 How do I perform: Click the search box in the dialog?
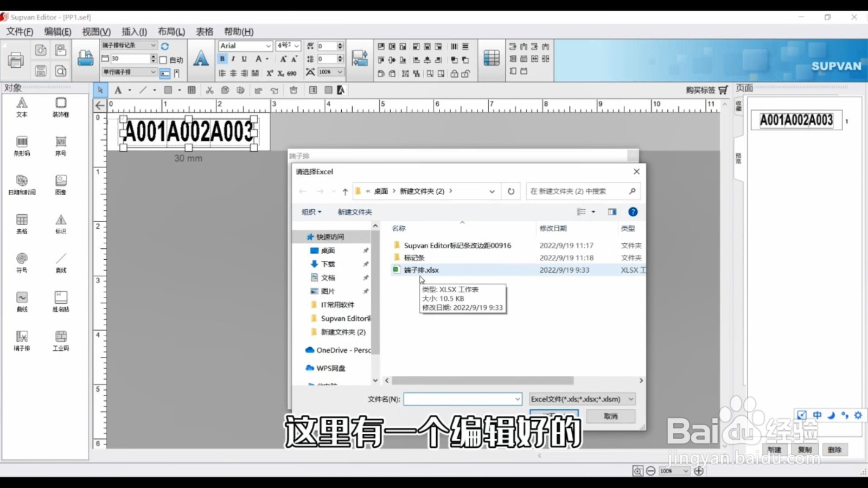(583, 191)
